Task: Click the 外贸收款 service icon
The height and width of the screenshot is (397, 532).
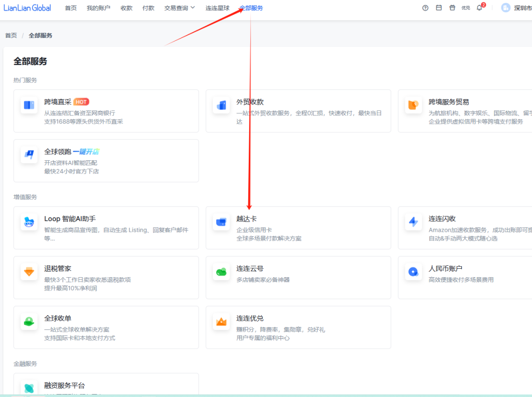Action: tap(221, 105)
